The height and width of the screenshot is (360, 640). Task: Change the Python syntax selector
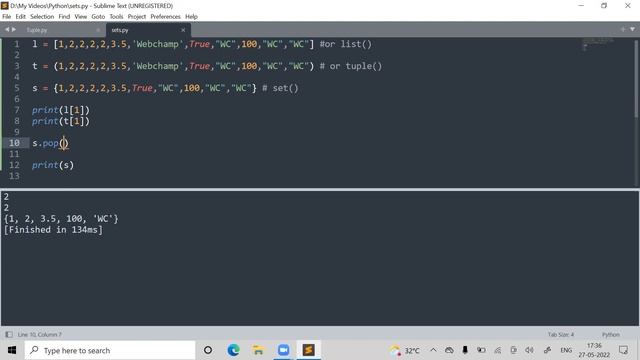pos(611,335)
